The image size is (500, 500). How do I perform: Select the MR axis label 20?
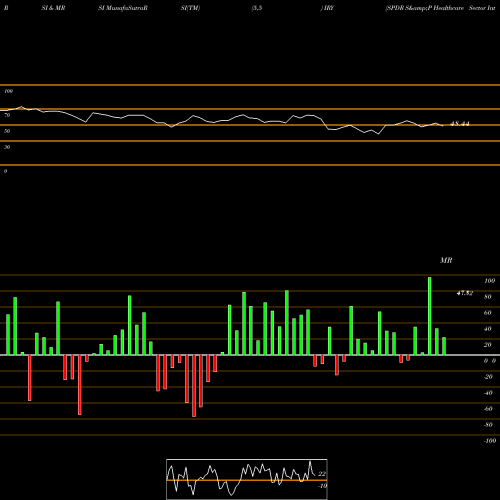tap(488, 345)
